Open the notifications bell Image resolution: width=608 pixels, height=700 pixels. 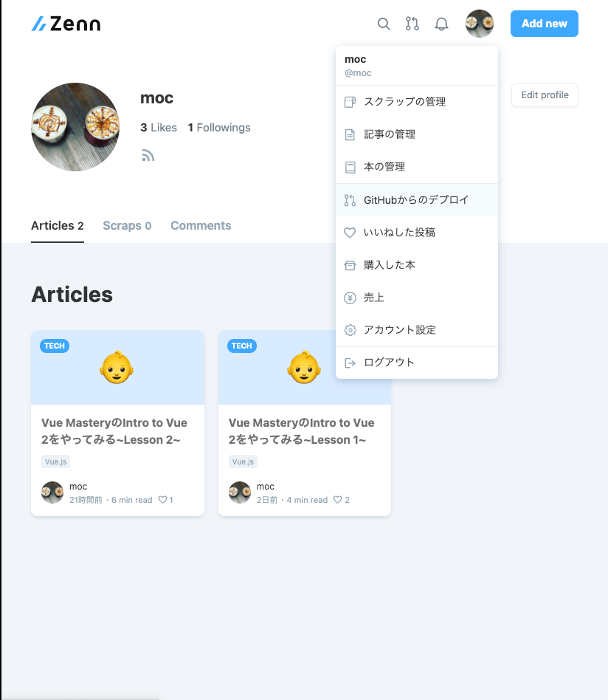pyautogui.click(x=441, y=24)
